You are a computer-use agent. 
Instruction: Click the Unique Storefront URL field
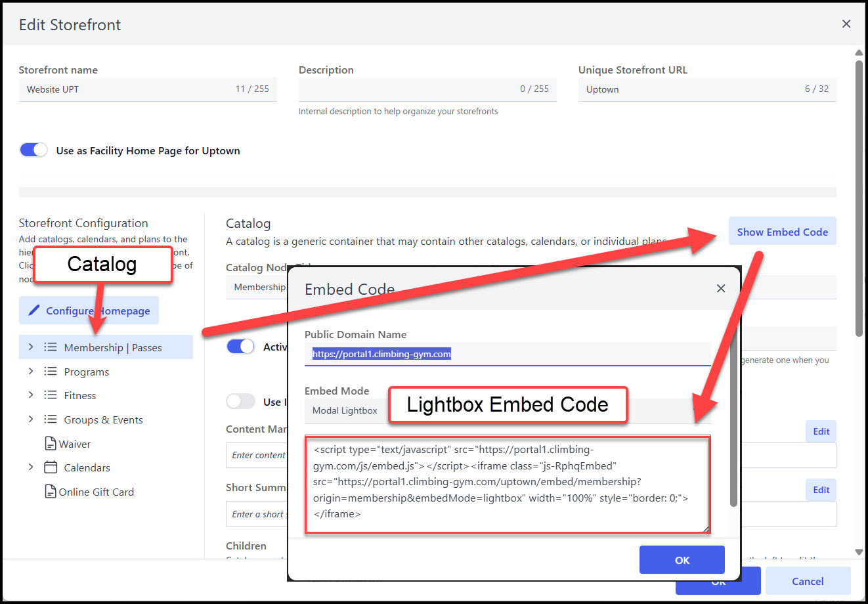pyautogui.click(x=707, y=89)
